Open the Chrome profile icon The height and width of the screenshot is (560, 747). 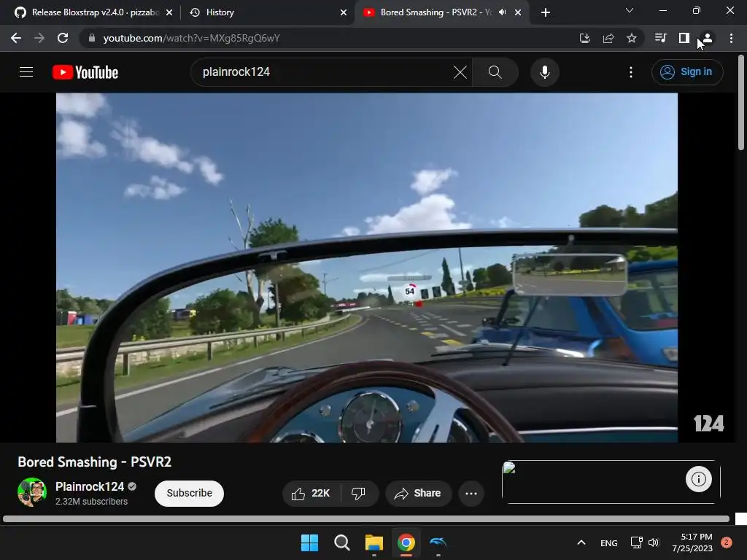click(x=708, y=38)
